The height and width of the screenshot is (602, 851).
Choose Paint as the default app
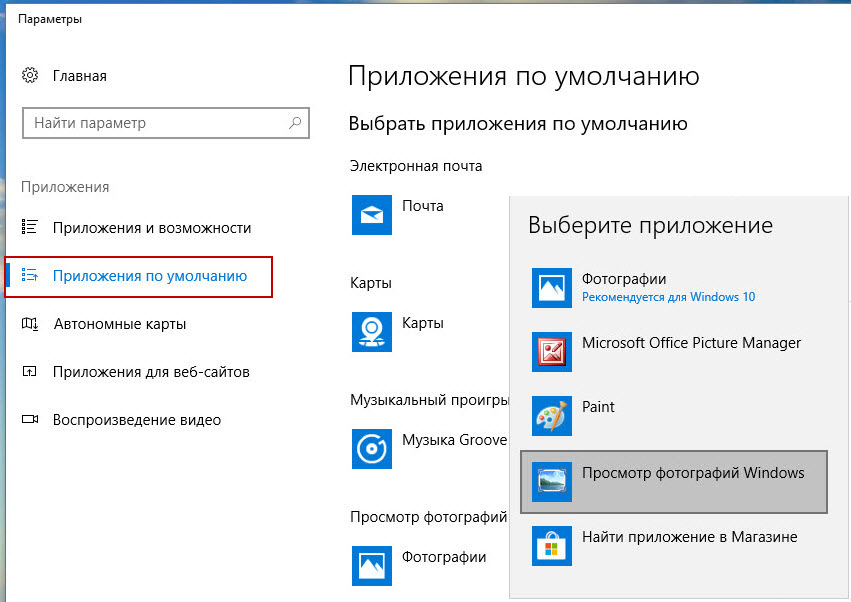[598, 407]
